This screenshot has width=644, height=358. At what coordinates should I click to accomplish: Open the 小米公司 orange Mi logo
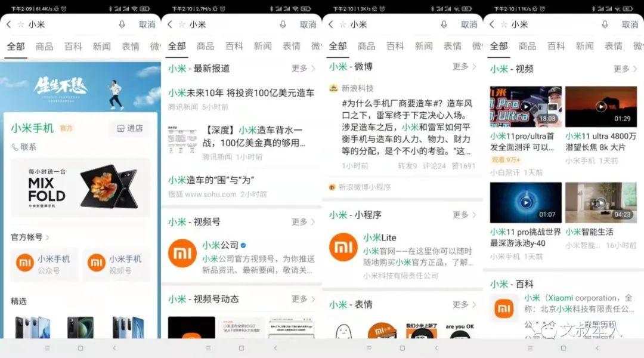[x=182, y=253]
